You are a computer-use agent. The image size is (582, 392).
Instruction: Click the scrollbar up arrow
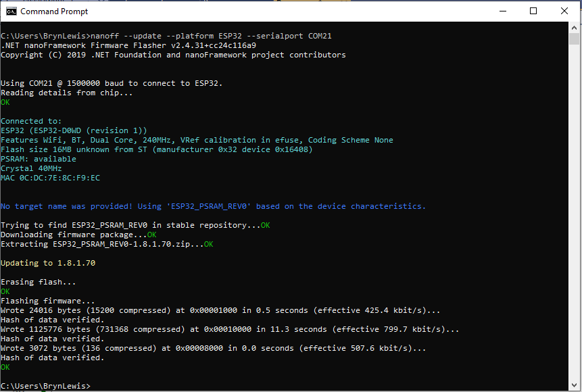(575, 28)
